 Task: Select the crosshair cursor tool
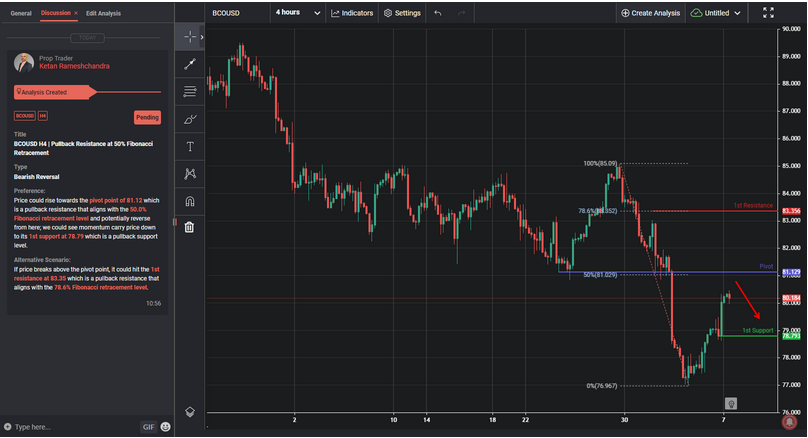[x=190, y=37]
